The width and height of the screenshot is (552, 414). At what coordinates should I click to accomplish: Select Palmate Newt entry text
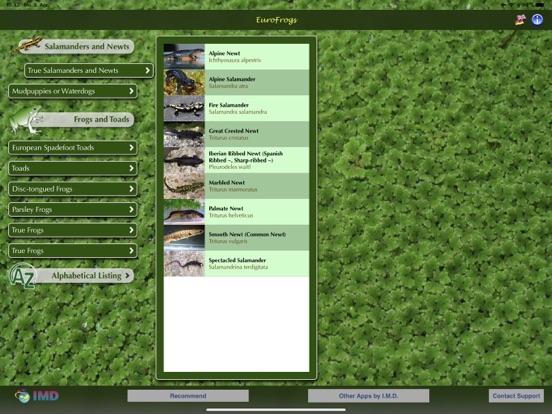pyautogui.click(x=231, y=212)
